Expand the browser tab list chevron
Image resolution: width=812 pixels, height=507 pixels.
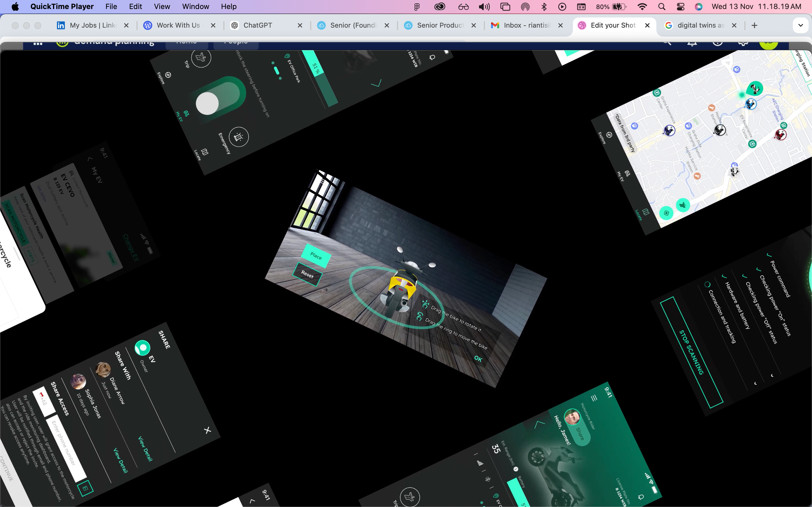pos(800,25)
